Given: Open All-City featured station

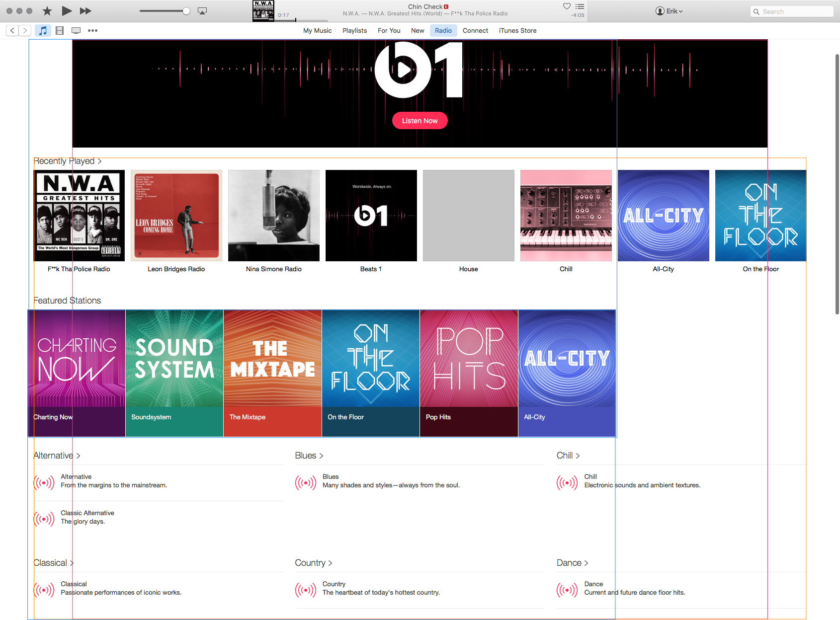Looking at the screenshot, I should click(x=567, y=374).
